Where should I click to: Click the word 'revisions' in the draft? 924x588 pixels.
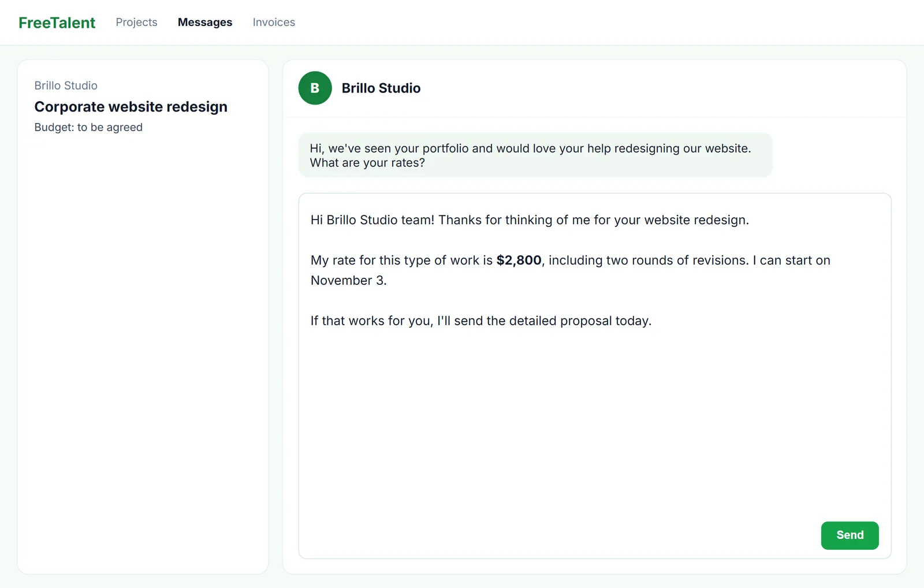pos(720,260)
